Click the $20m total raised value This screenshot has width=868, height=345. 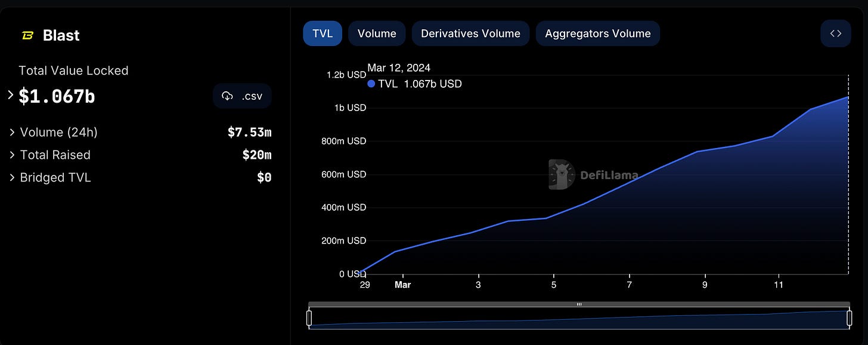click(x=257, y=155)
